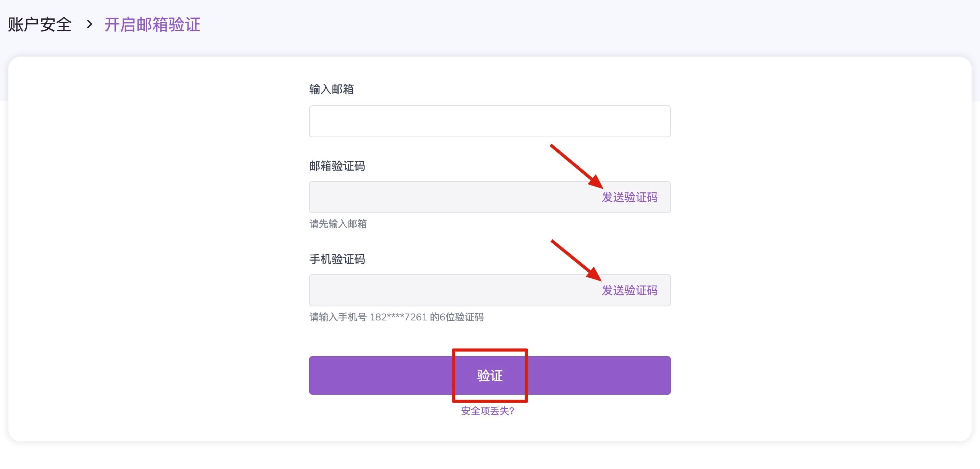Click red arrow pointing at phone 发送验证码
980x469 pixels.
(576, 260)
